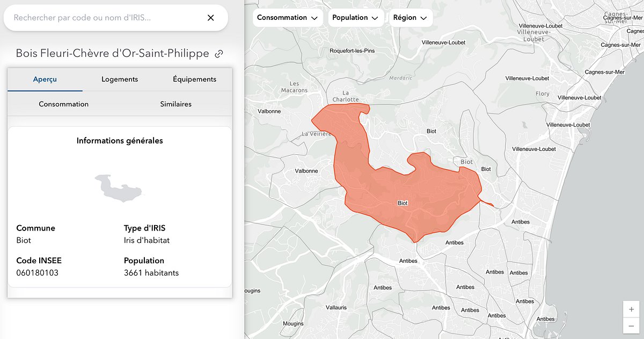The height and width of the screenshot is (339, 644).
Task: Click the Informations générales heading
Action: pyautogui.click(x=120, y=141)
